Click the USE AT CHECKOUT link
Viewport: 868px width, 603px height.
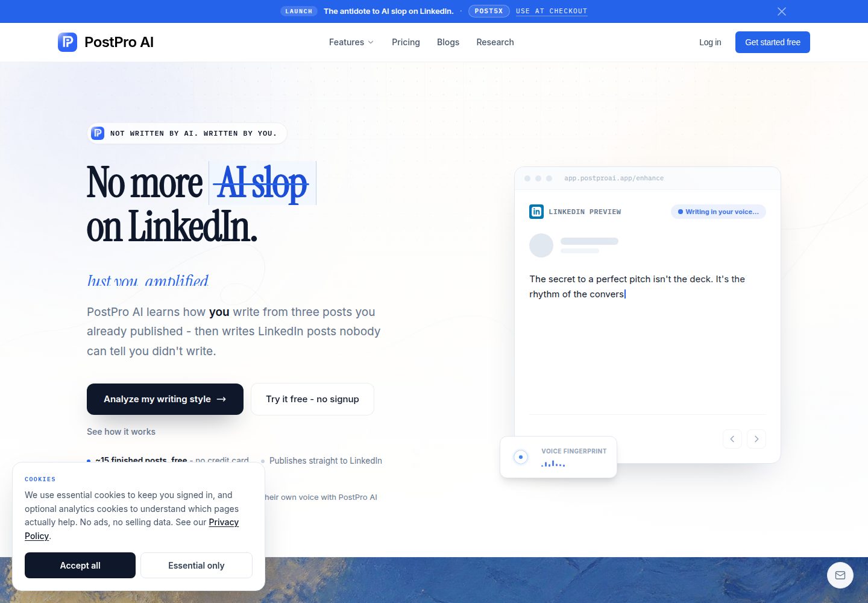tap(552, 11)
